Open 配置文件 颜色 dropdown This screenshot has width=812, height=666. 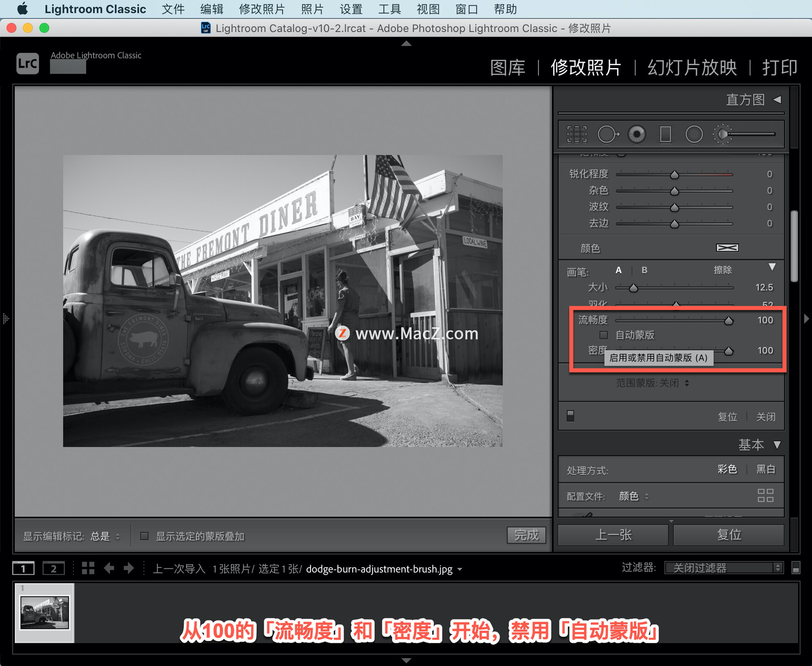634,496
